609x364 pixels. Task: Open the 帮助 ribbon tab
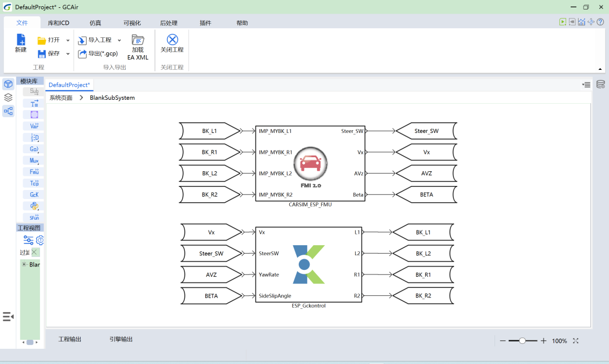click(242, 23)
